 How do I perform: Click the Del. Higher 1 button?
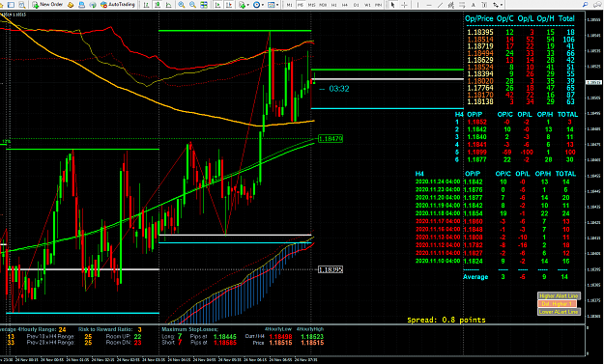point(557,303)
